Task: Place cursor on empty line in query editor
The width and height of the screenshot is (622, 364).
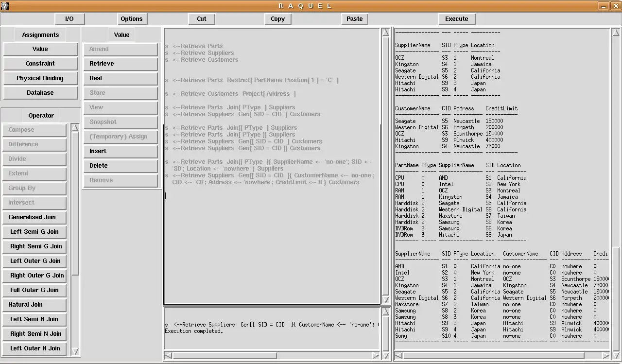Action: [272, 196]
